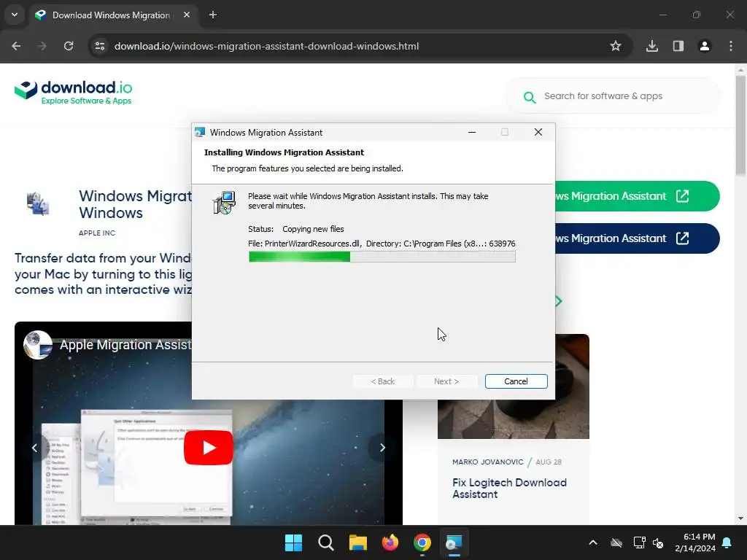Open Chrome downloads icon
The image size is (747, 560).
tap(652, 46)
